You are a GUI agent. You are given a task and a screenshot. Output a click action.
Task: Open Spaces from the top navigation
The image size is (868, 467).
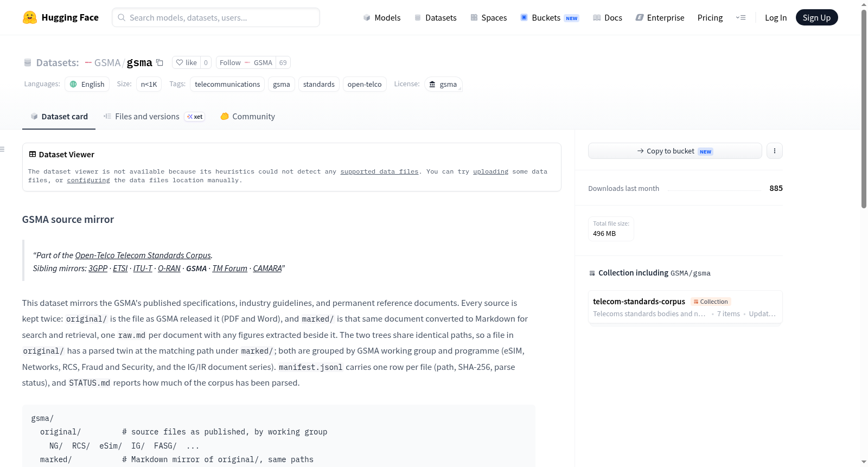(489, 17)
